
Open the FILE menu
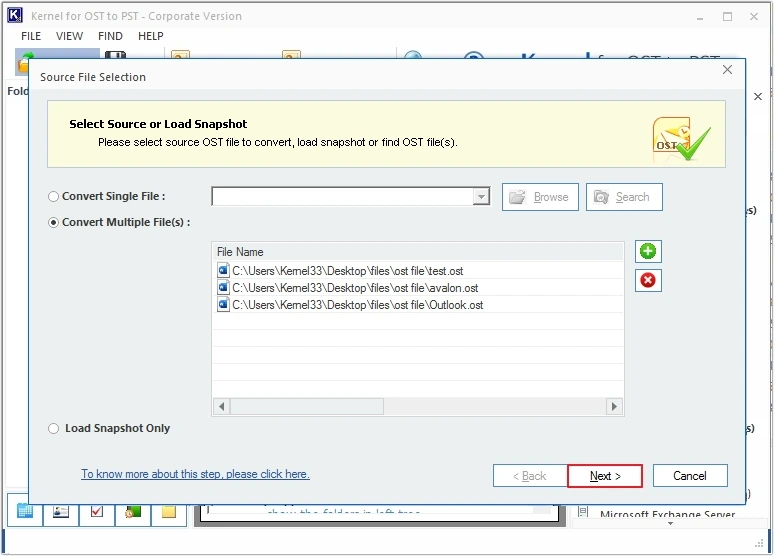click(31, 36)
